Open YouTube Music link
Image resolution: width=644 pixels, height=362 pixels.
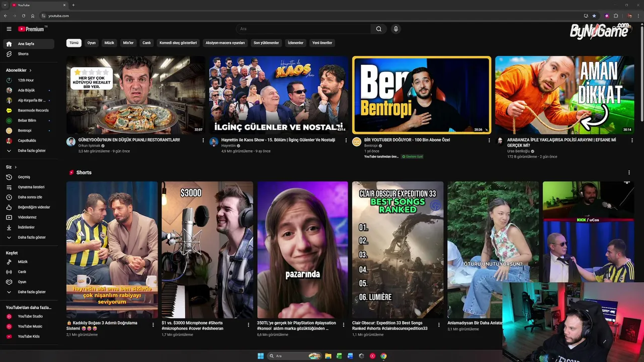pos(28,326)
